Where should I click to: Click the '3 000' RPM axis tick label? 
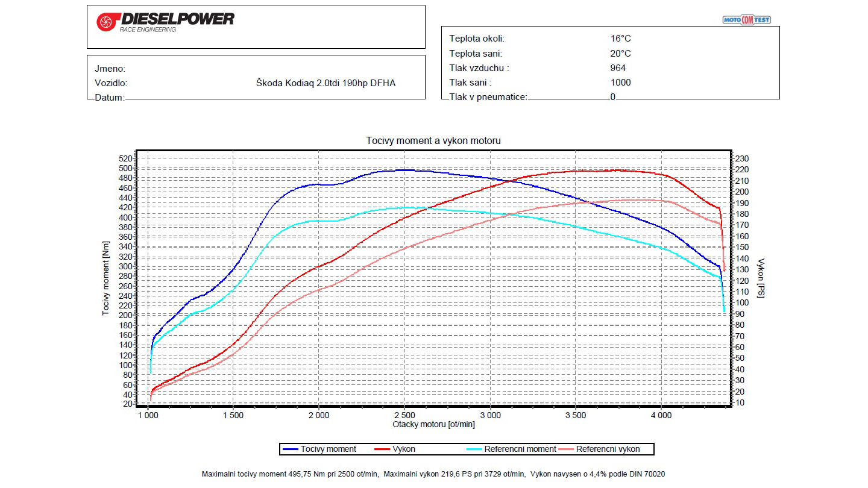(x=490, y=415)
